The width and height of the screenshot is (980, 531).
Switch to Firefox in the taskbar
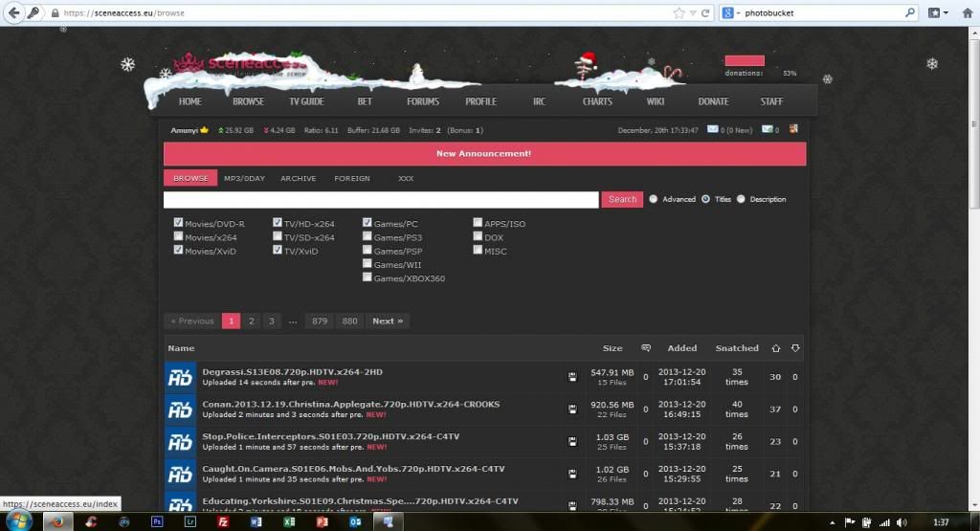coord(57,521)
